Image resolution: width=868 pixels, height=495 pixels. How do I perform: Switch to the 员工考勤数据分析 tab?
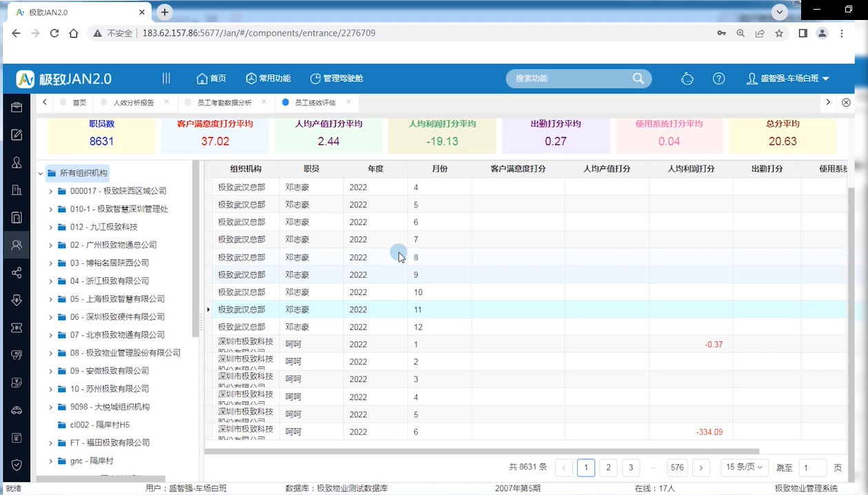pos(224,103)
